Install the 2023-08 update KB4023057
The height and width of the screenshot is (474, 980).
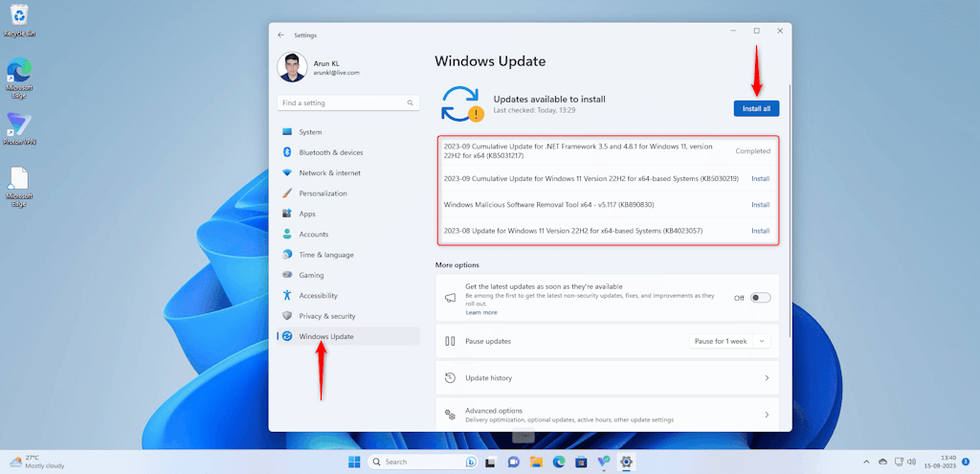pyautogui.click(x=760, y=231)
